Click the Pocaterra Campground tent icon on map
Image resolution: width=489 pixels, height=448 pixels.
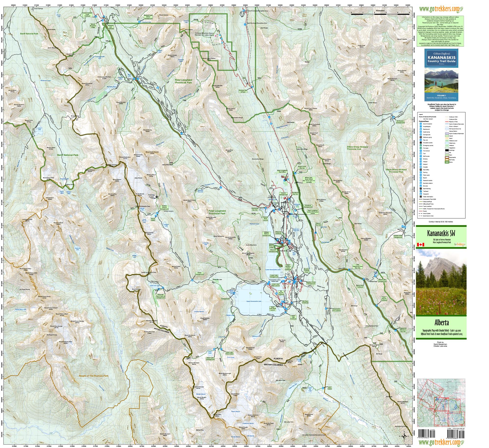(x=295, y=210)
